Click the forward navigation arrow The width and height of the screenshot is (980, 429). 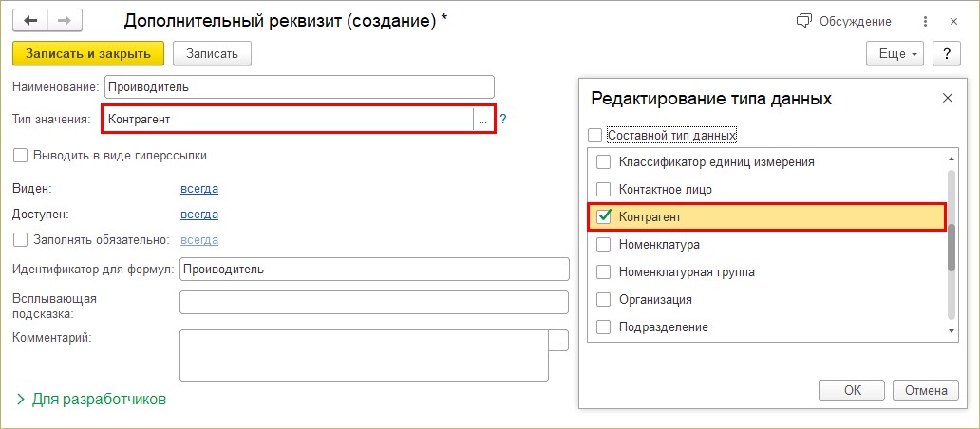65,20
